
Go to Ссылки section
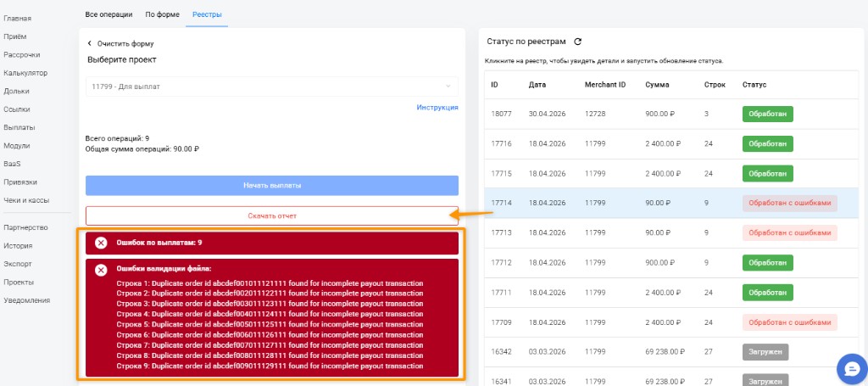(x=17, y=109)
